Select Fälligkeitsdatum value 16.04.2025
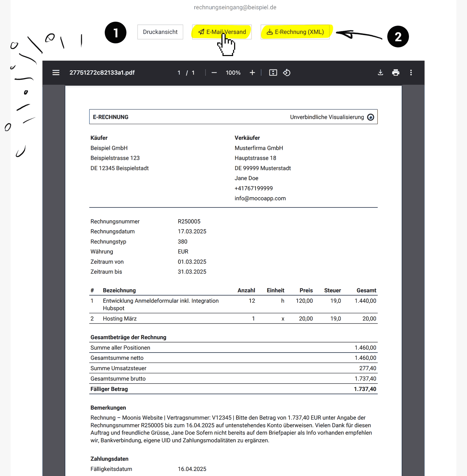This screenshot has height=476, width=467. 192,469
